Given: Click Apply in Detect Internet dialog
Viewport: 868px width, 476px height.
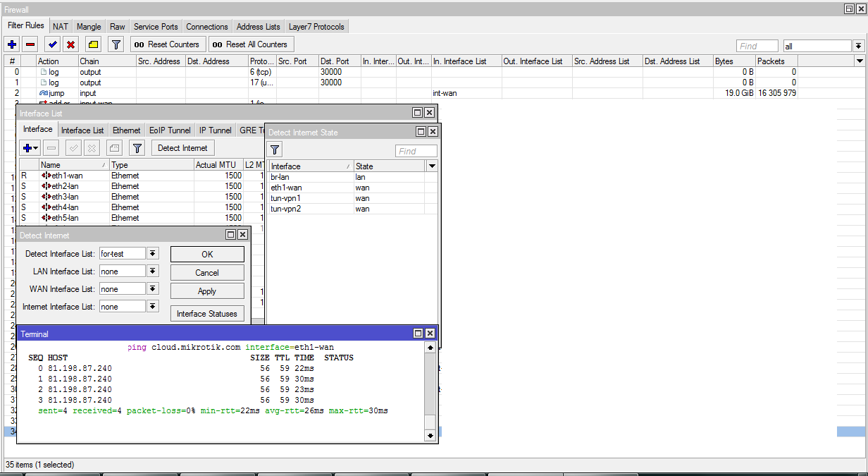Looking at the screenshot, I should pyautogui.click(x=207, y=291).
